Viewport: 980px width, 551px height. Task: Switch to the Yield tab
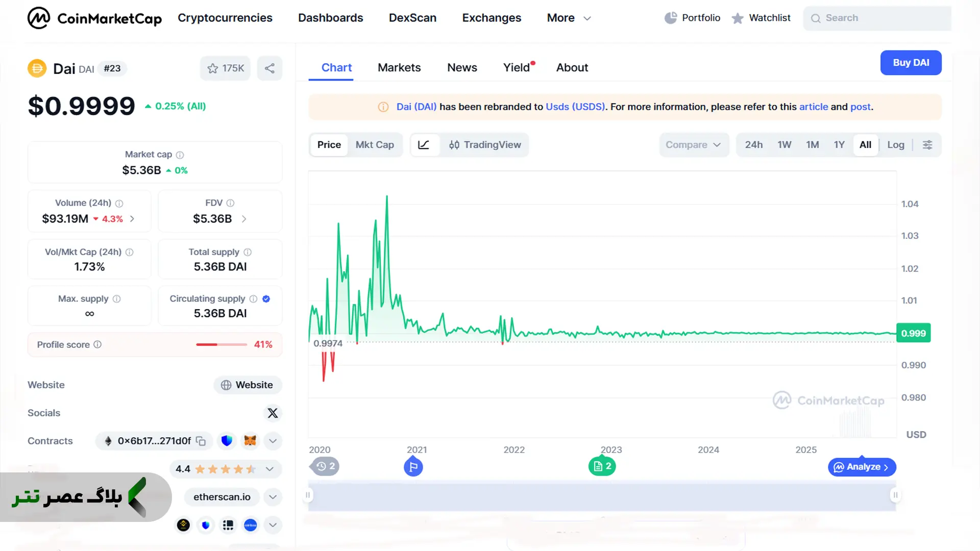517,67
